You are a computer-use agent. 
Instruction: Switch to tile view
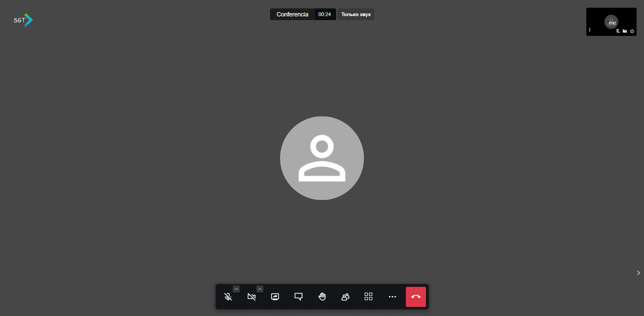pyautogui.click(x=368, y=297)
